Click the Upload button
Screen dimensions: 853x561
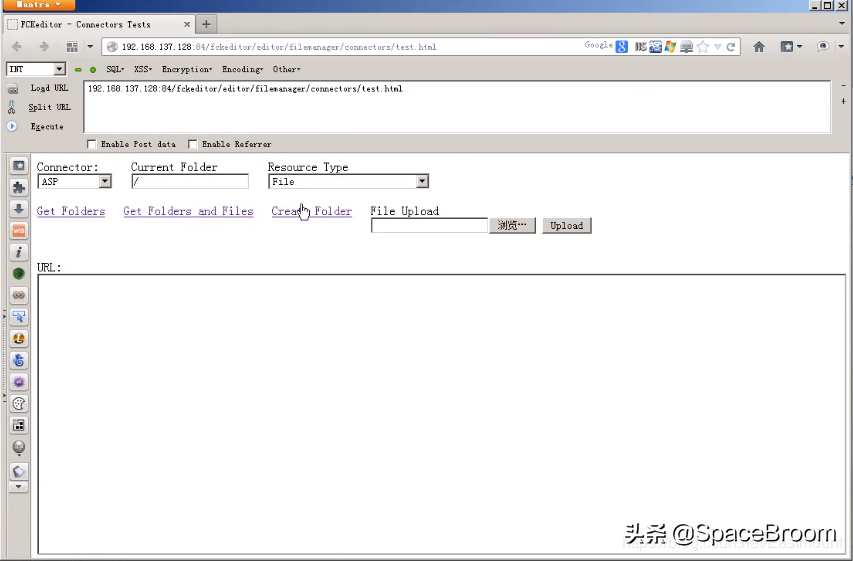tap(566, 225)
